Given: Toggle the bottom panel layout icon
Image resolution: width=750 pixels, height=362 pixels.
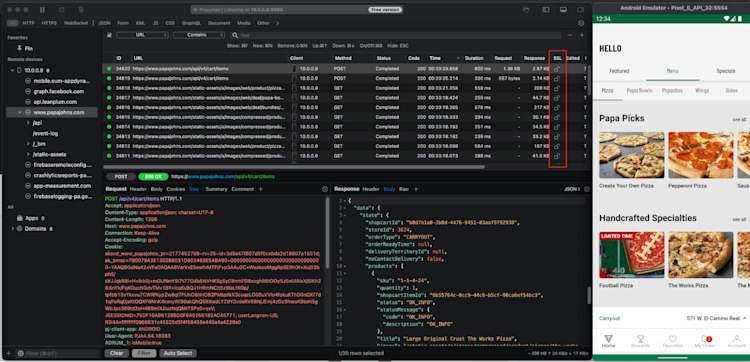Looking at the screenshot, I should 563,10.
